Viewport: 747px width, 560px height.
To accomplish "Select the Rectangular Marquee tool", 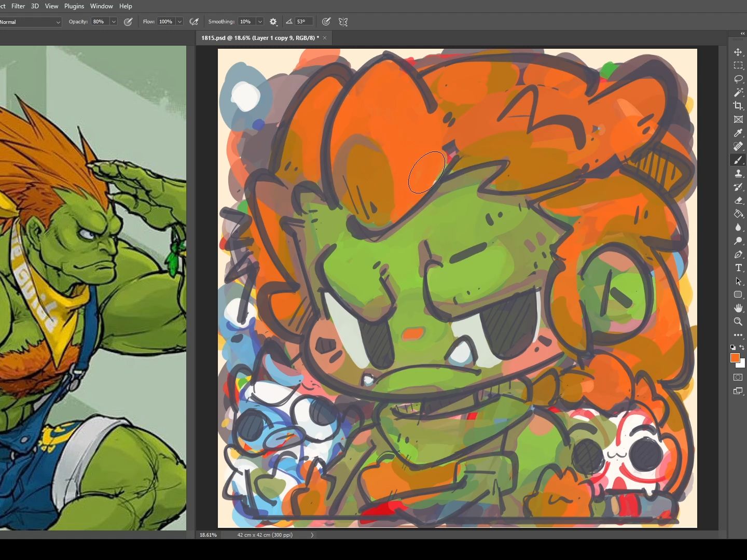I will tap(738, 65).
